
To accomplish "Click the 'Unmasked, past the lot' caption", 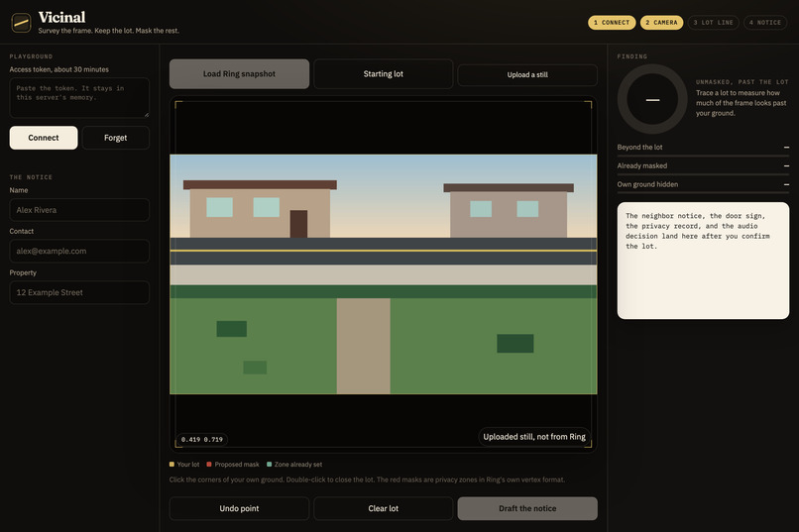I will 742,82.
